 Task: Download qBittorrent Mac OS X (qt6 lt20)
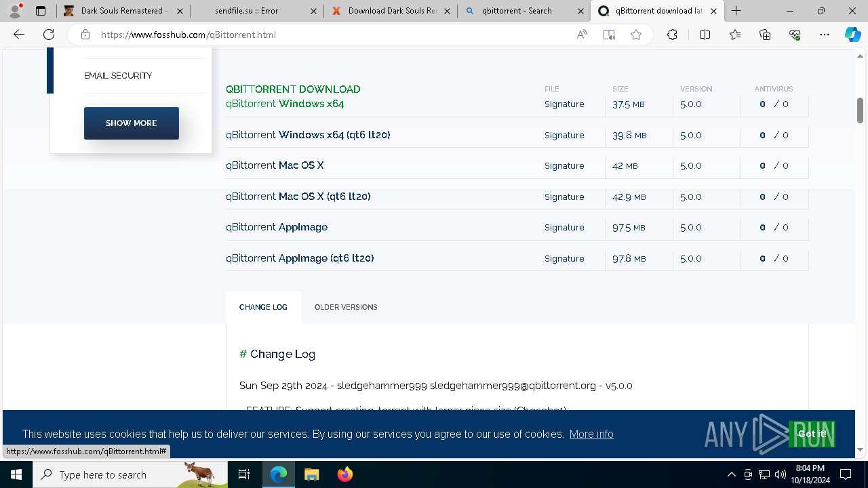point(298,197)
